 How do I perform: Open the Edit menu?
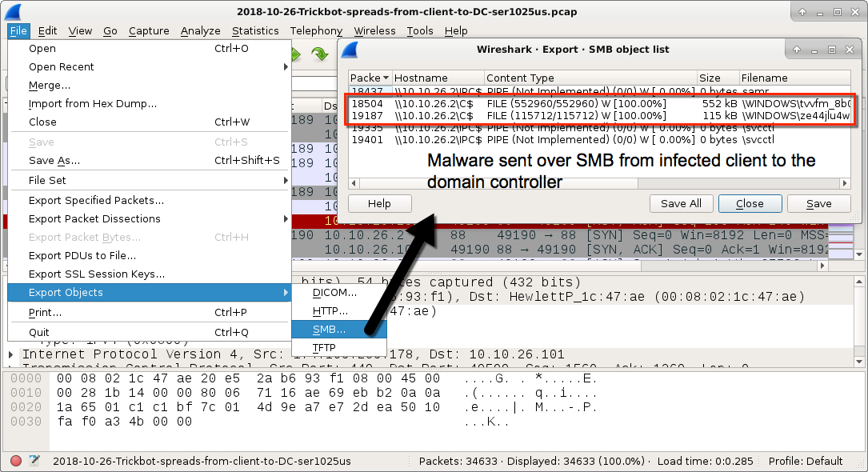tap(47, 31)
